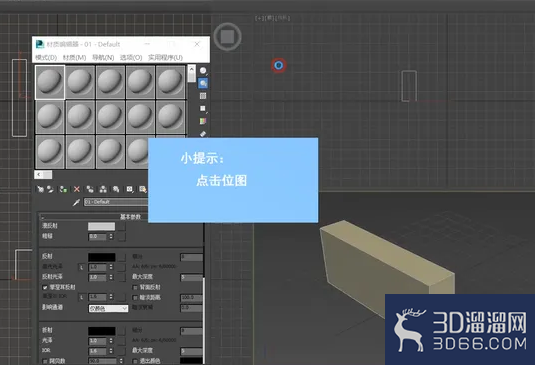Open the 实用程序(U) menu

[165, 57]
